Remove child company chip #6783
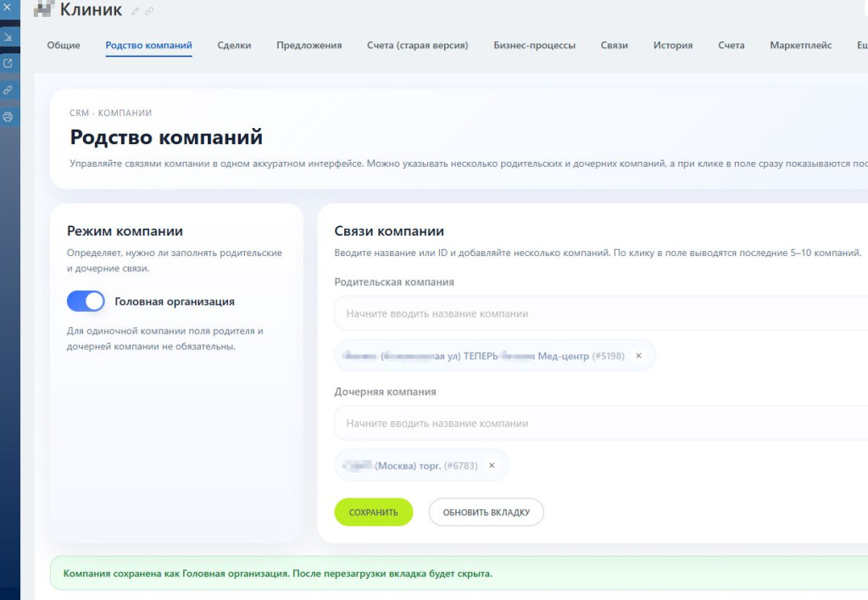The height and width of the screenshot is (600, 868). (x=492, y=465)
